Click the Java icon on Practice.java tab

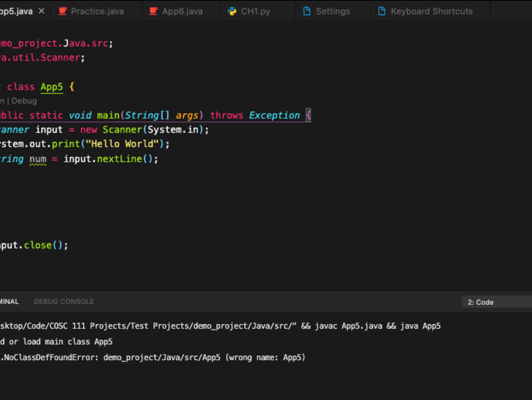(x=63, y=11)
